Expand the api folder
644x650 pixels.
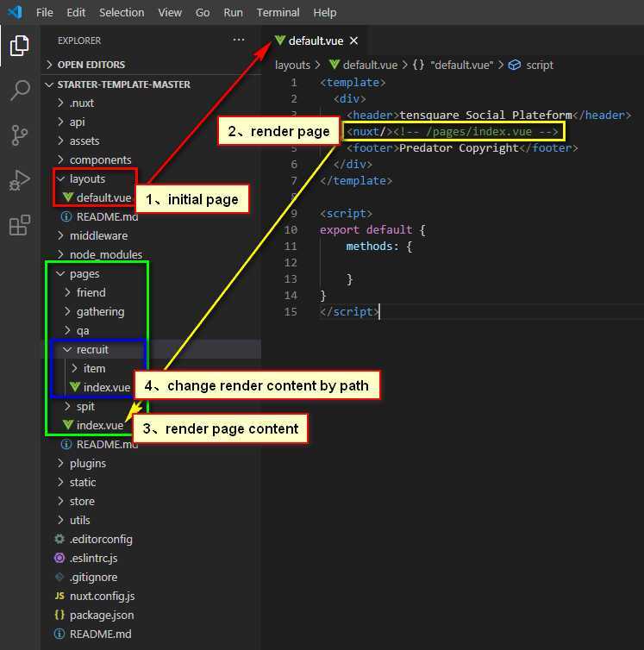click(x=152, y=122)
